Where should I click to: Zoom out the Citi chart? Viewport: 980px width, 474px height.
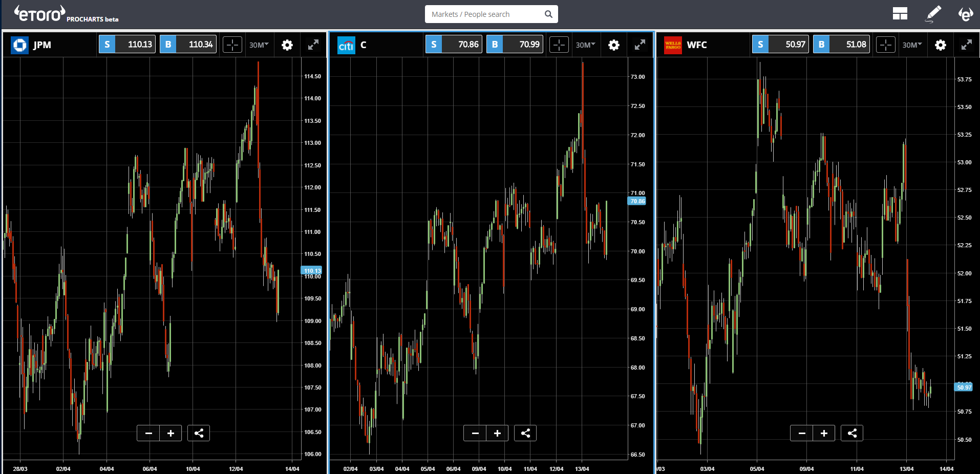point(475,433)
